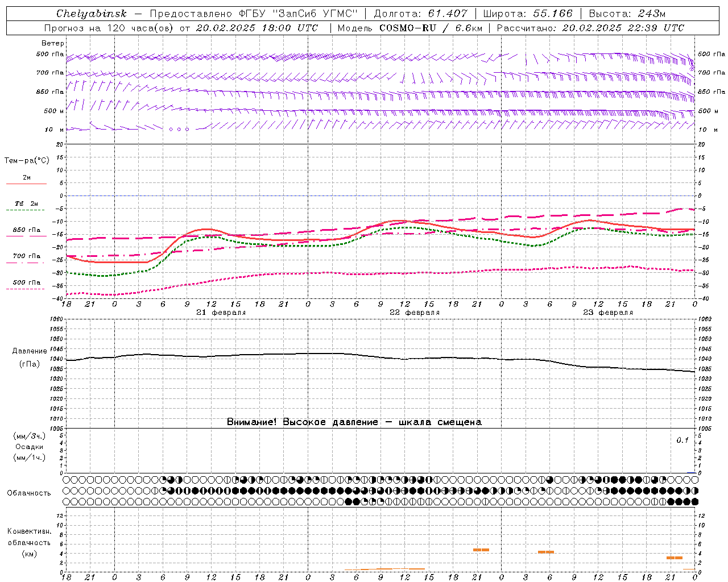Click the "Давление" pressure panel label
The image size is (728, 582).
tap(30, 351)
